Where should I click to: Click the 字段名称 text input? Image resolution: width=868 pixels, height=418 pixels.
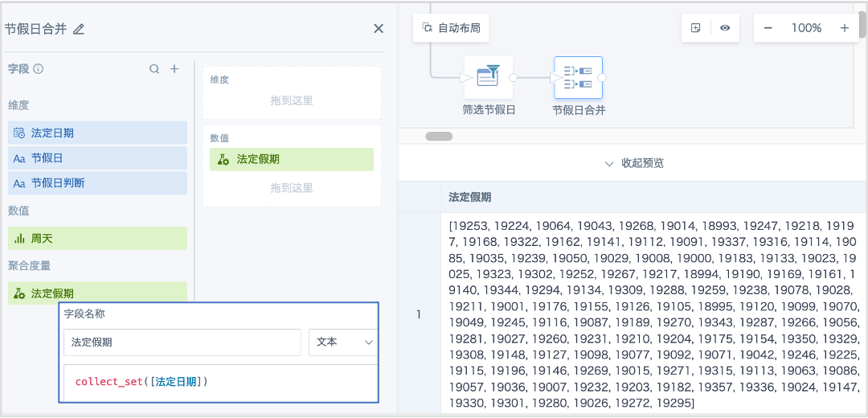182,342
